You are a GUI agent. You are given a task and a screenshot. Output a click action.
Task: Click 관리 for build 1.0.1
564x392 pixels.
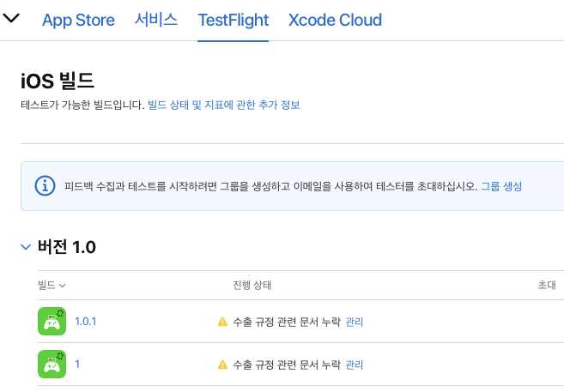[355, 322]
